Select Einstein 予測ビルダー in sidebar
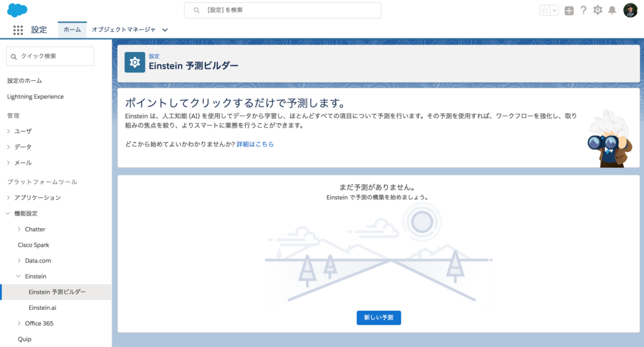The width and height of the screenshot is (644, 347). point(57,292)
